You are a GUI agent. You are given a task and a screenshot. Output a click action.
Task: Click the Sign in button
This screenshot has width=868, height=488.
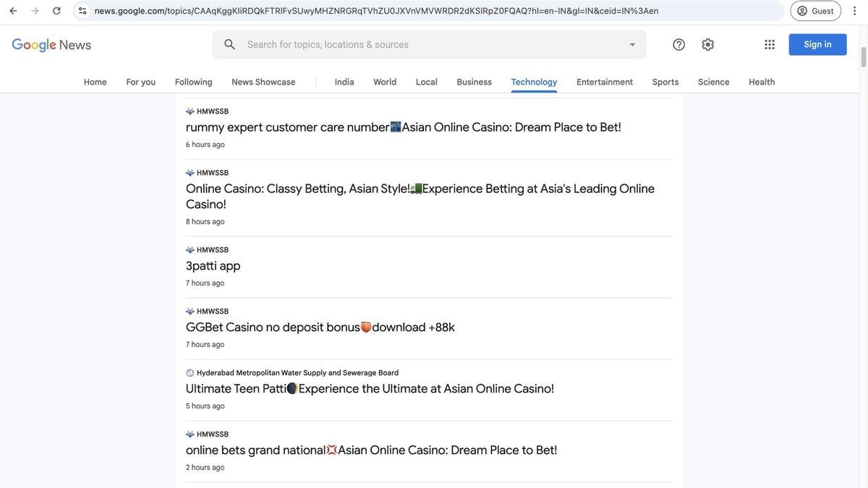click(818, 45)
